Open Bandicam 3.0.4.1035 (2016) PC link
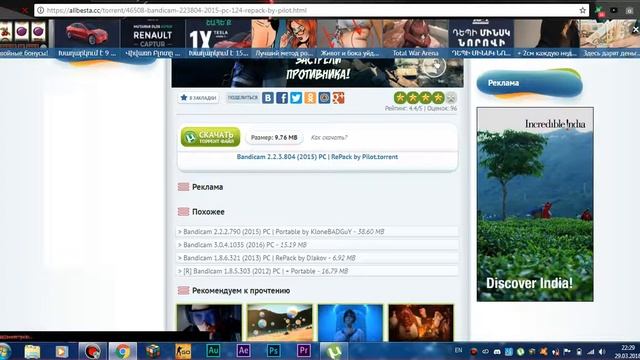This screenshot has height=360, width=640. click(x=245, y=245)
